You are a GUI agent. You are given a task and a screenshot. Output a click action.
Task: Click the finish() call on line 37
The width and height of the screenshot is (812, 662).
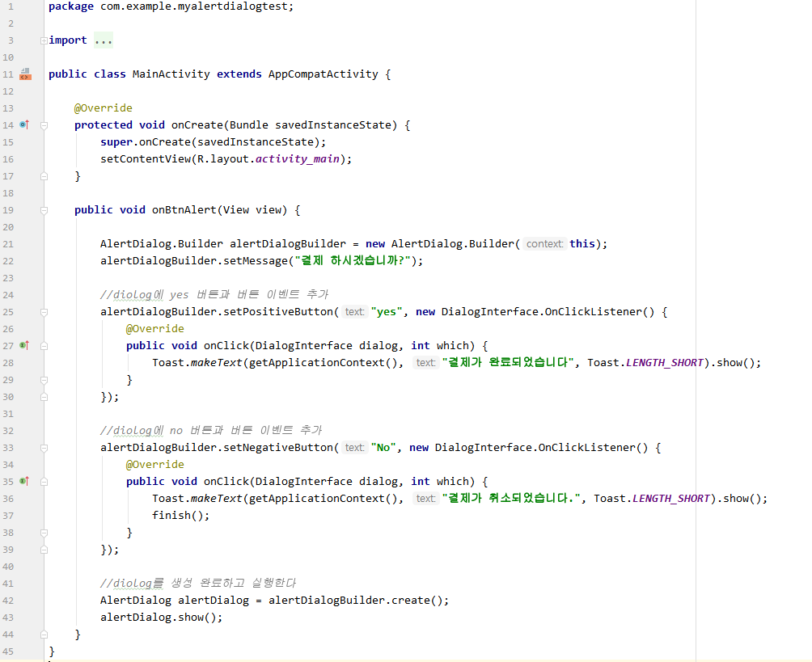click(180, 515)
